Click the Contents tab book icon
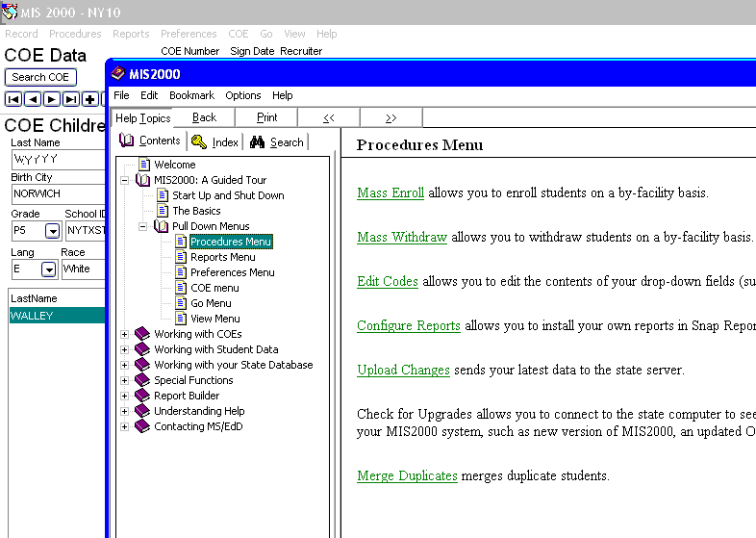The width and height of the screenshot is (756, 538). tap(127, 141)
